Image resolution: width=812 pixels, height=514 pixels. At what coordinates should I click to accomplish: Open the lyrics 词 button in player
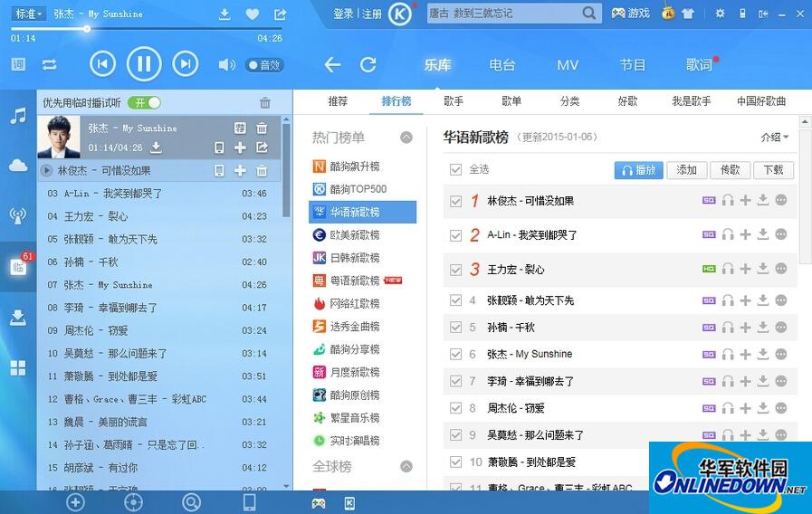pyautogui.click(x=18, y=64)
